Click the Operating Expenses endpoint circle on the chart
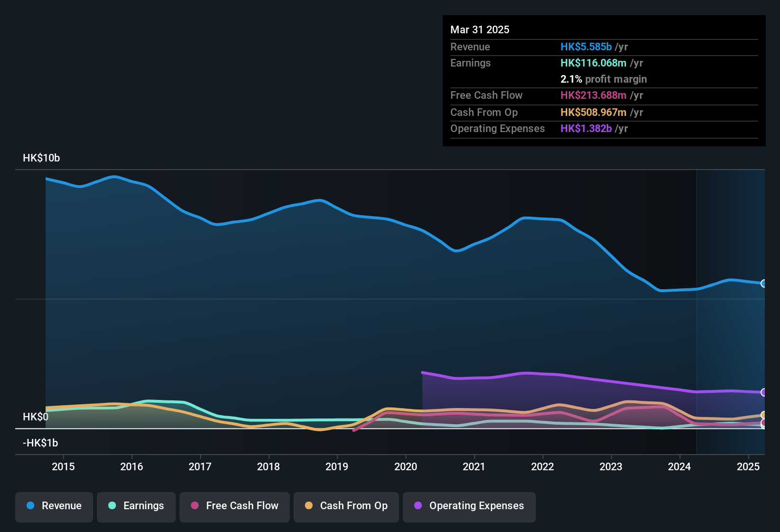Image resolution: width=780 pixels, height=532 pixels. (x=764, y=392)
